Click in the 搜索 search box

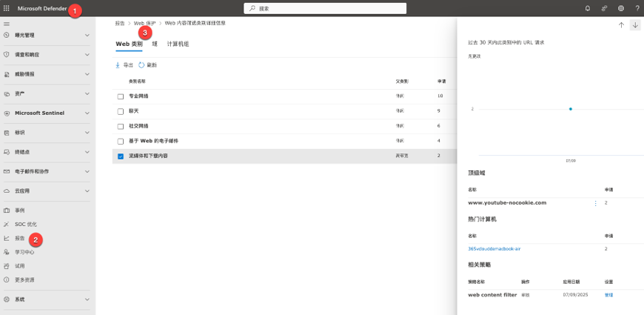(x=325, y=8)
